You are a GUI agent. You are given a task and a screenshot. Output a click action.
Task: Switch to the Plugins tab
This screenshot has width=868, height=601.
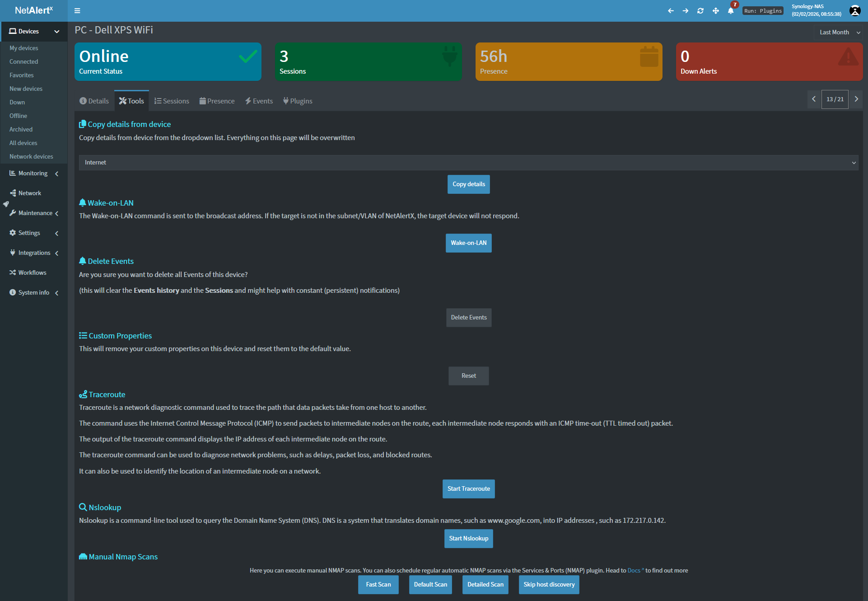298,101
